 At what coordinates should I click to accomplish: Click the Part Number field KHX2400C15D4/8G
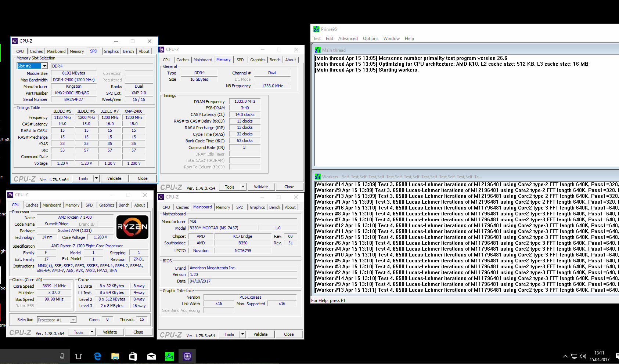[x=73, y=93]
